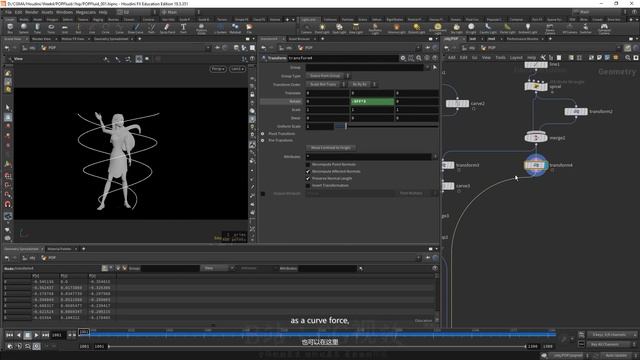Disable Preserve Normal Length checkbox

click(x=308, y=178)
